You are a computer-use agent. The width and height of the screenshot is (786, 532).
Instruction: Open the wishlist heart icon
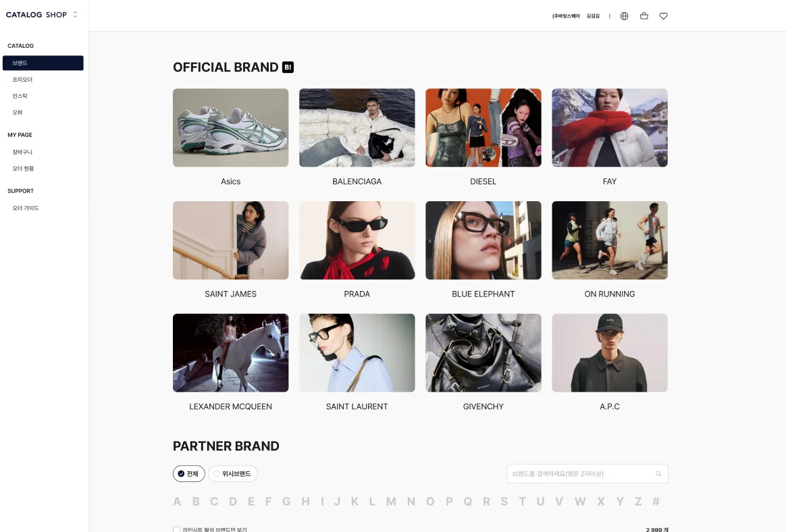[663, 16]
